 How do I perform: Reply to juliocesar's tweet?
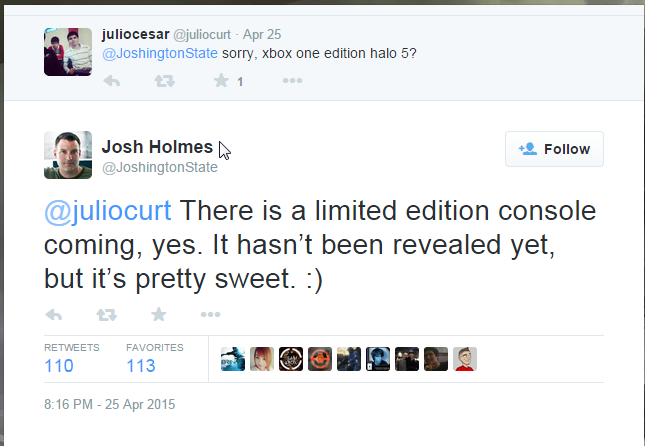112,81
